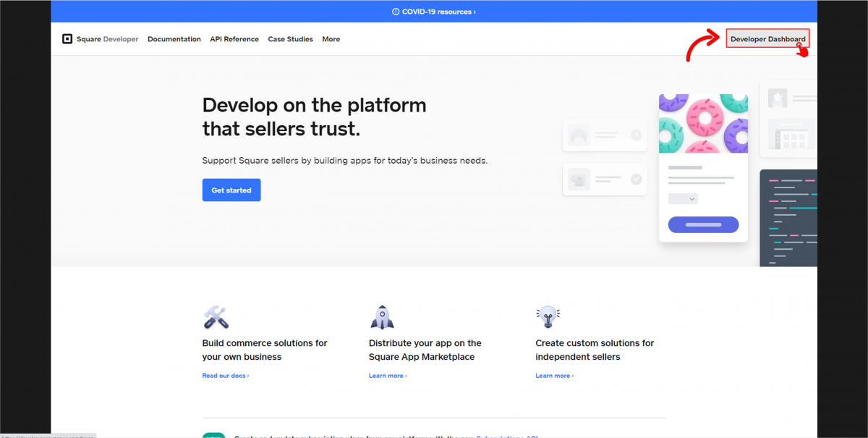The height and width of the screenshot is (438, 868).
Task: Click the Square Developer logo icon
Action: point(67,39)
